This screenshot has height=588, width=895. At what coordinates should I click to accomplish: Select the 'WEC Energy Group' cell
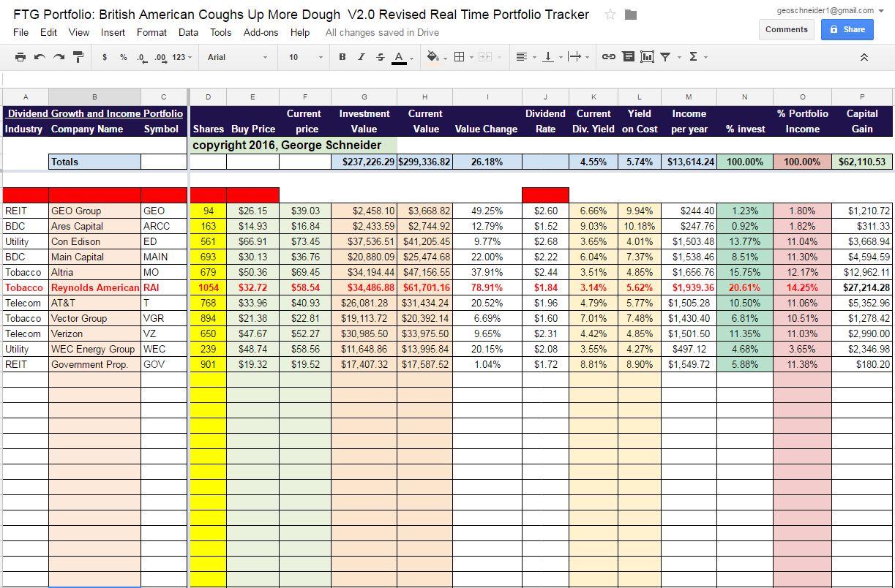(94, 349)
